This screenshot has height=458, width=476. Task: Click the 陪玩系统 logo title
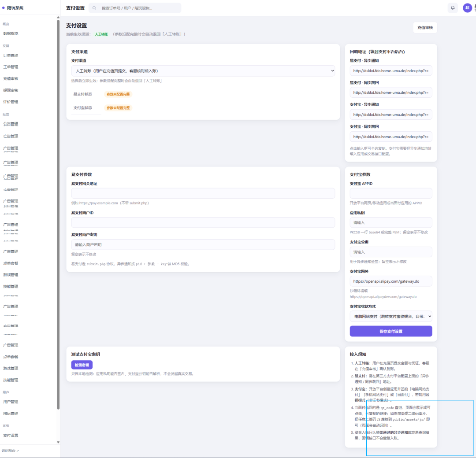[15, 8]
